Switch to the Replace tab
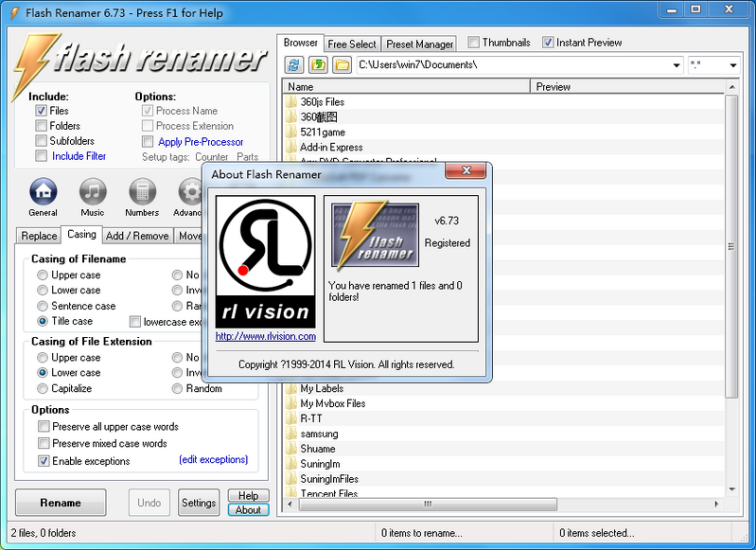 [x=39, y=236]
